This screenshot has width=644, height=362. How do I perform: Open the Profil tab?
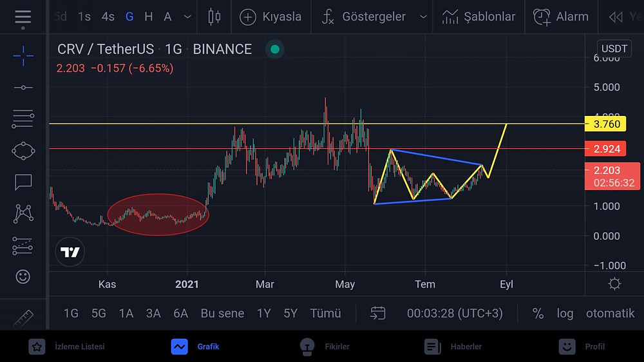click(582, 347)
